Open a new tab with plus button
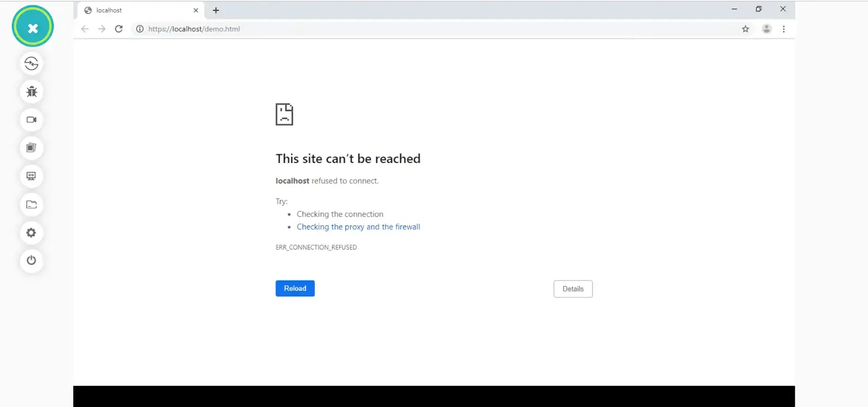Image resolution: width=868 pixels, height=407 pixels. click(x=216, y=10)
